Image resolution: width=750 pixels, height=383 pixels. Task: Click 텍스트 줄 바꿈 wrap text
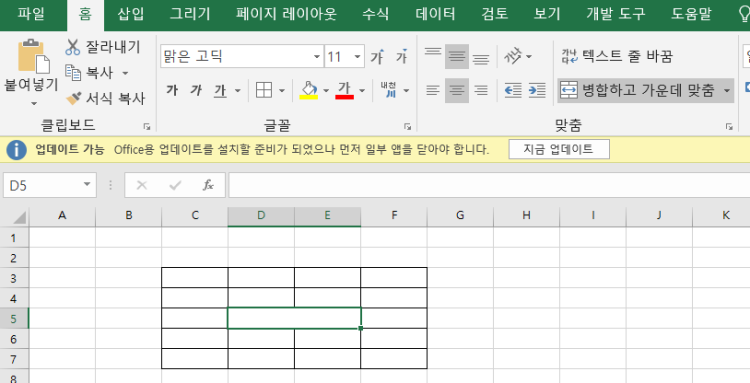click(x=617, y=56)
